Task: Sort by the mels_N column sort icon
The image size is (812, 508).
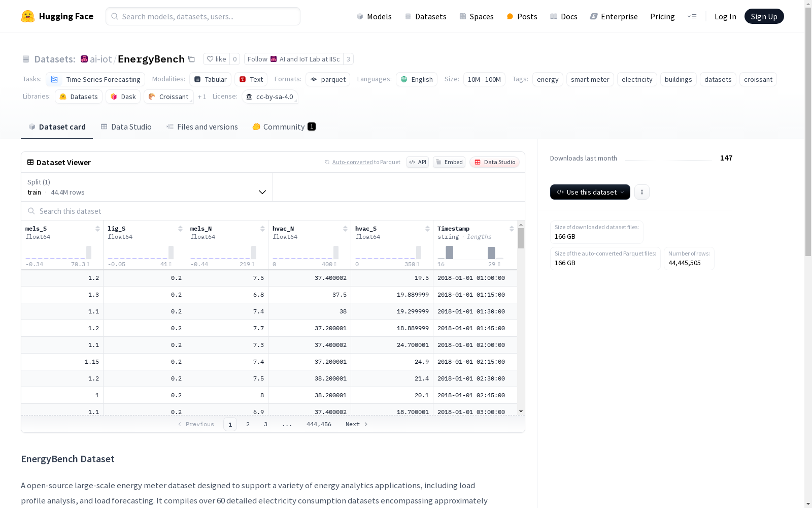Action: [x=262, y=229]
